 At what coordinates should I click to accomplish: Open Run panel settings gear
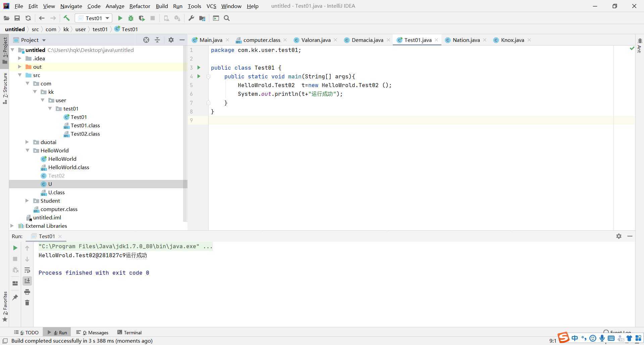coord(619,236)
